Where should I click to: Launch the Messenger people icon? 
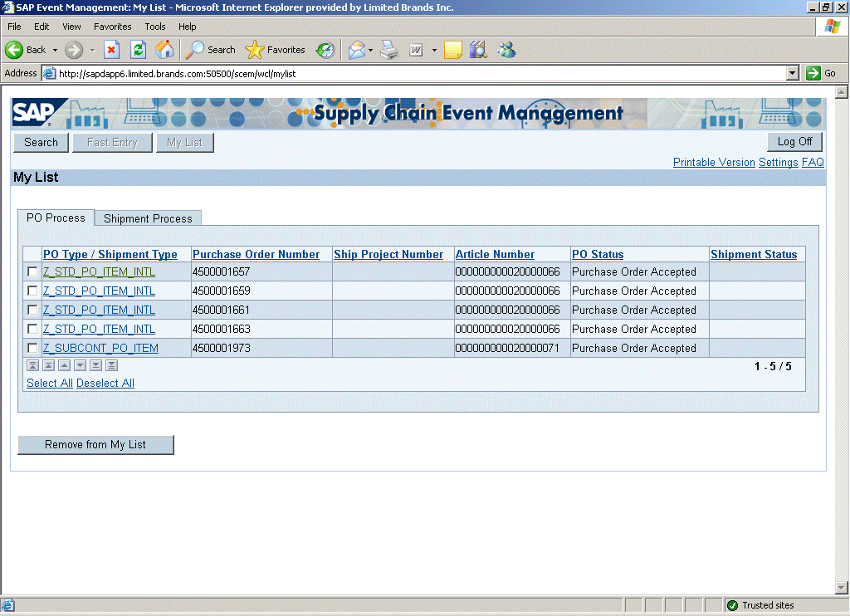(507, 50)
